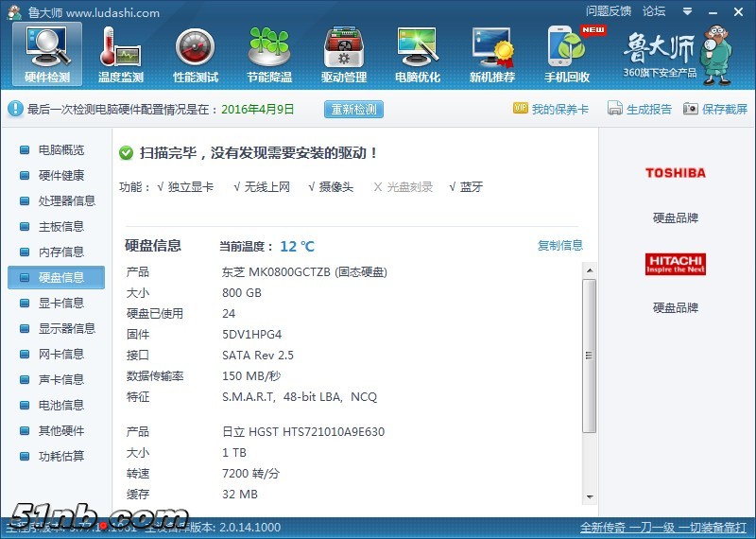Open the title bar dropdown menu arrow
The width and height of the screenshot is (756, 539).
(685, 11)
